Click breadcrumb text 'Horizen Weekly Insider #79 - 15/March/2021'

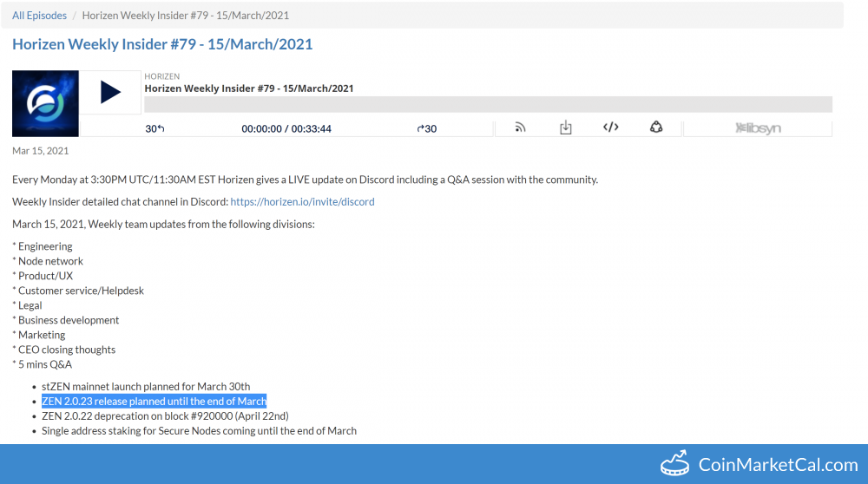[x=186, y=16]
